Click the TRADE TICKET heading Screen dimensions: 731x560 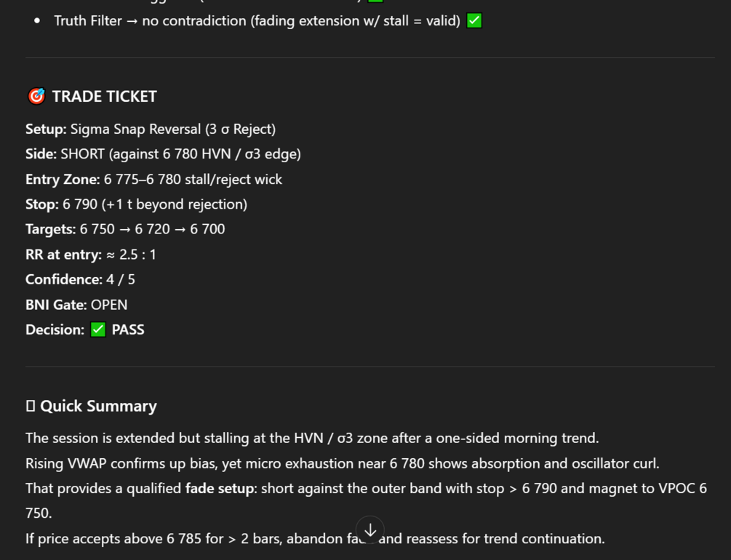(105, 97)
